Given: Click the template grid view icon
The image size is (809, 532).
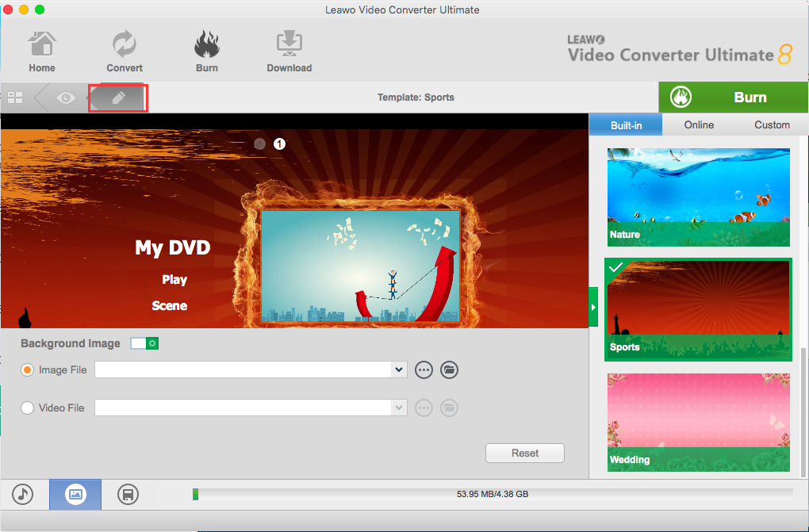Looking at the screenshot, I should click(16, 97).
